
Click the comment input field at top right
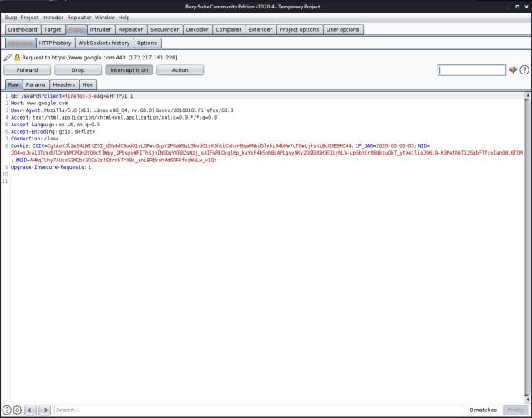(472, 70)
